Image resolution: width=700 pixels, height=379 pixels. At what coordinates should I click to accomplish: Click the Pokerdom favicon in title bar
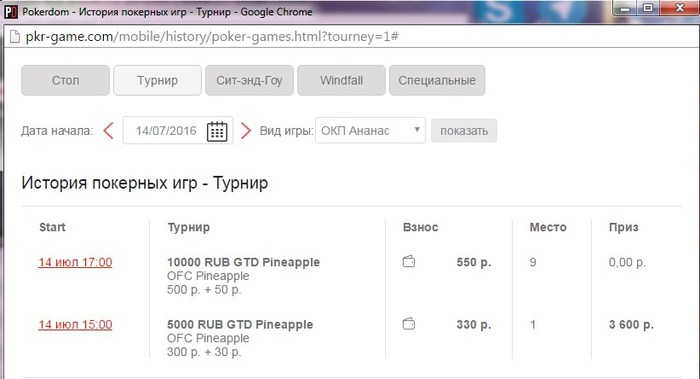tap(11, 12)
